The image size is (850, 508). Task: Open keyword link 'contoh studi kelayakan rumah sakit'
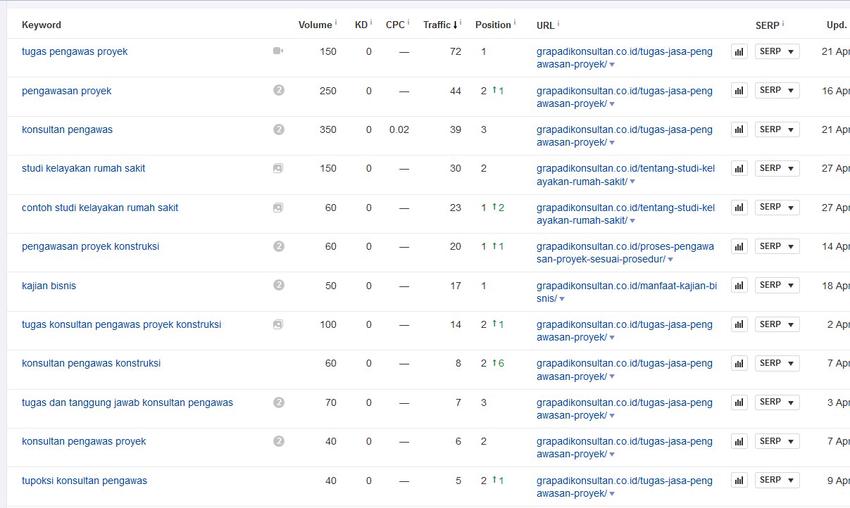click(x=100, y=208)
